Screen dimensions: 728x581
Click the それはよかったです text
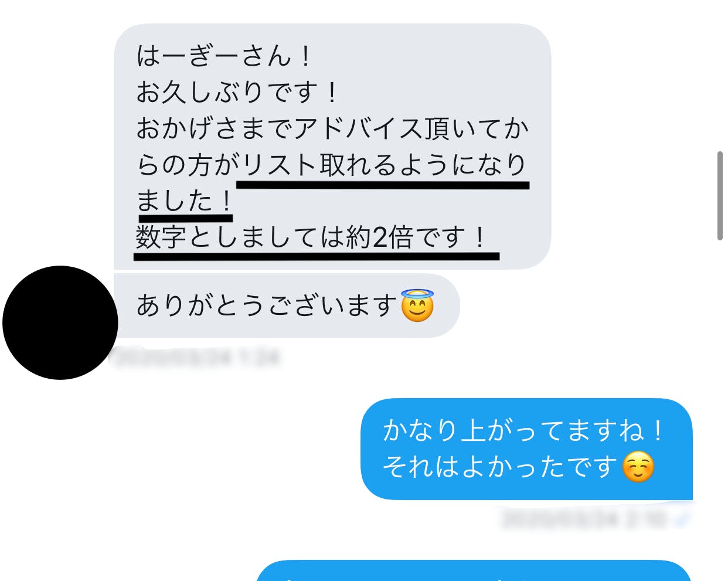coord(500,467)
